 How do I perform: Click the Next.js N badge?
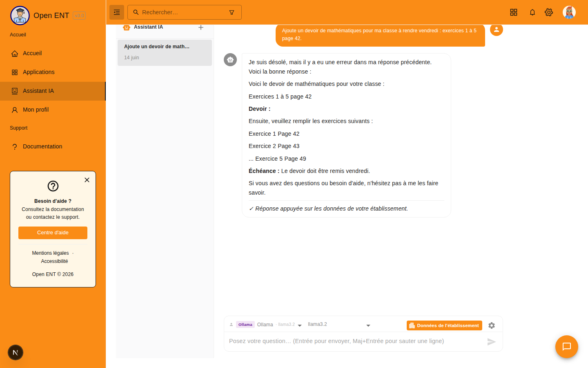tap(16, 352)
